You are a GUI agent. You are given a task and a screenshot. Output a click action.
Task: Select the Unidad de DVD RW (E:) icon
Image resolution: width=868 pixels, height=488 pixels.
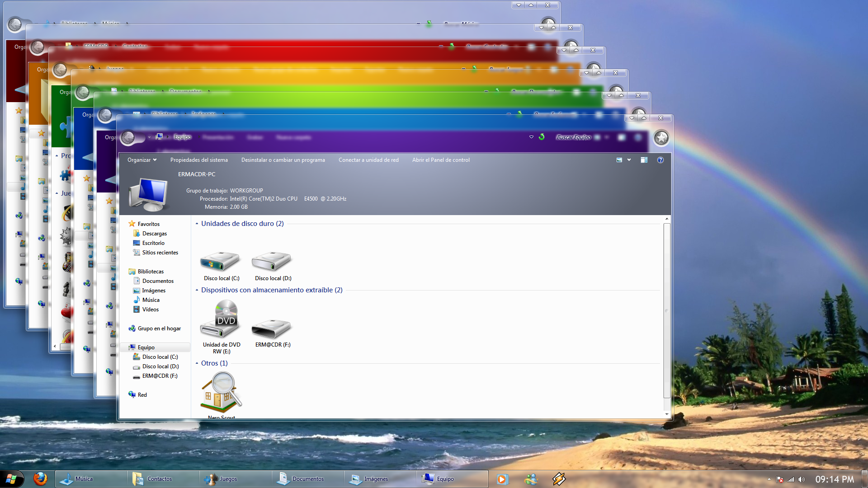coord(221,319)
